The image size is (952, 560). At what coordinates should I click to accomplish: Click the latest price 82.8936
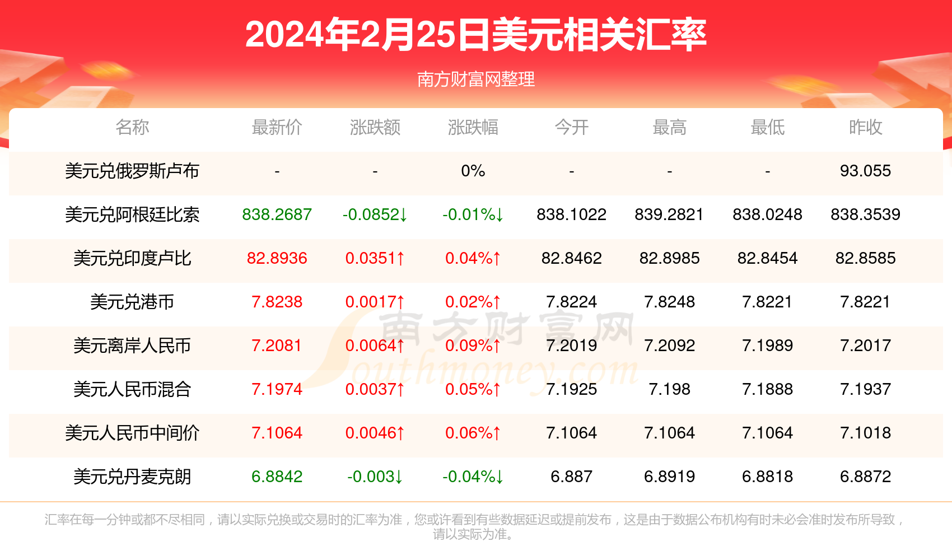[277, 259]
